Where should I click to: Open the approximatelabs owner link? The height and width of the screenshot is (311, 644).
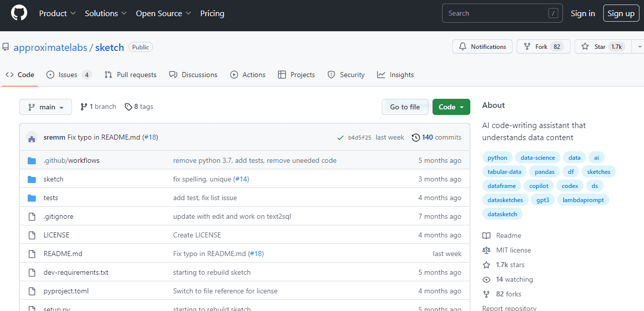point(50,48)
